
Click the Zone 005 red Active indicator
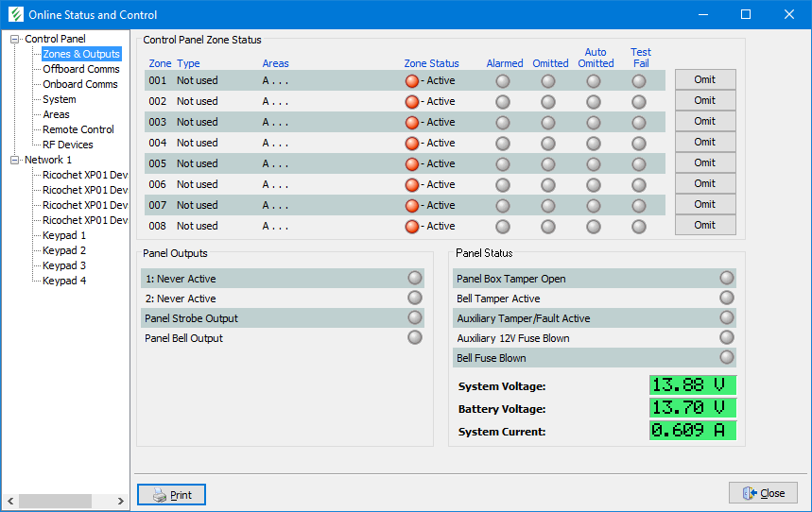[411, 164]
